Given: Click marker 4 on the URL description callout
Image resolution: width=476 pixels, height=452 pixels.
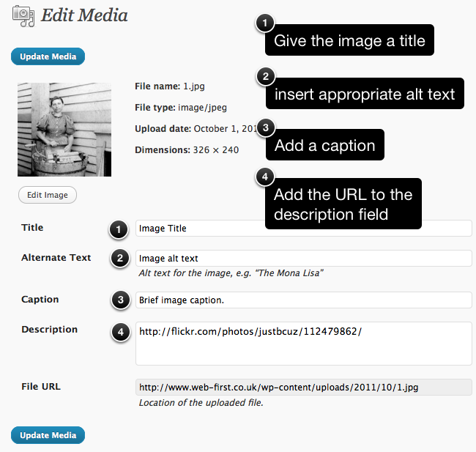Looking at the screenshot, I should tap(265, 177).
